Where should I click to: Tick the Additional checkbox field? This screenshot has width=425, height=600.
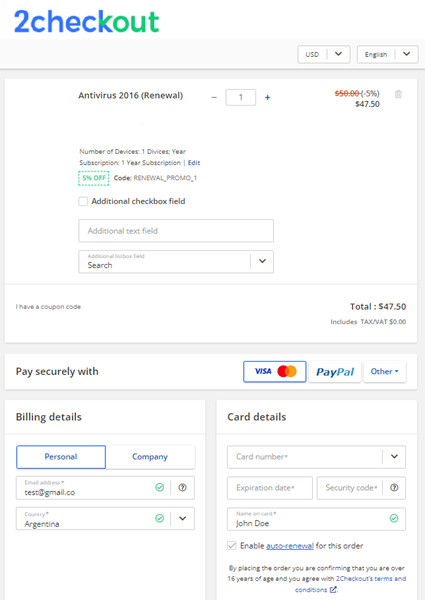(x=83, y=201)
